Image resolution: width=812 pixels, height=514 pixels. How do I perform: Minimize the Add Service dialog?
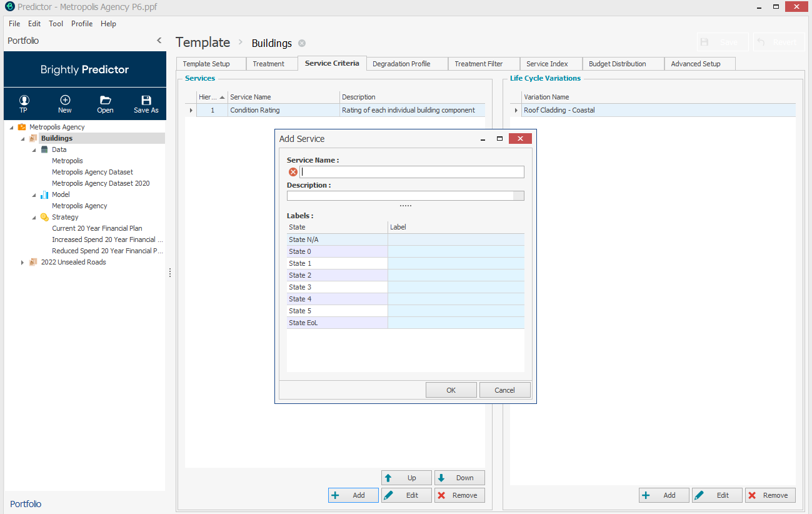pos(483,139)
